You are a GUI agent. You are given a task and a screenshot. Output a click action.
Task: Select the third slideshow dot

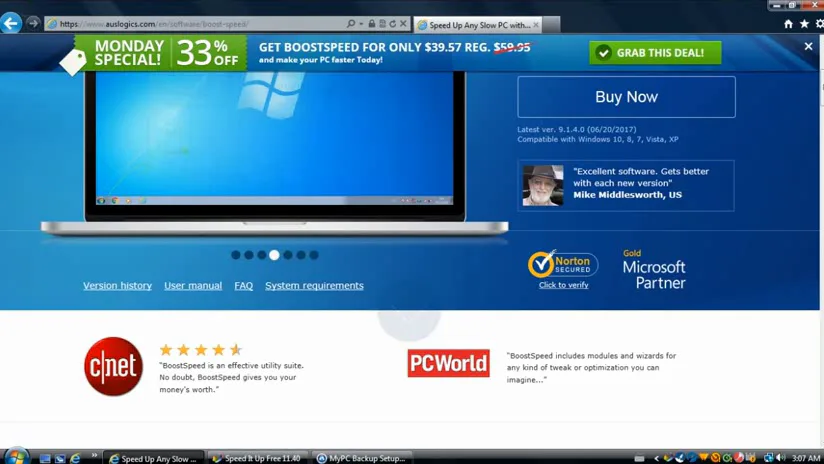click(x=262, y=255)
